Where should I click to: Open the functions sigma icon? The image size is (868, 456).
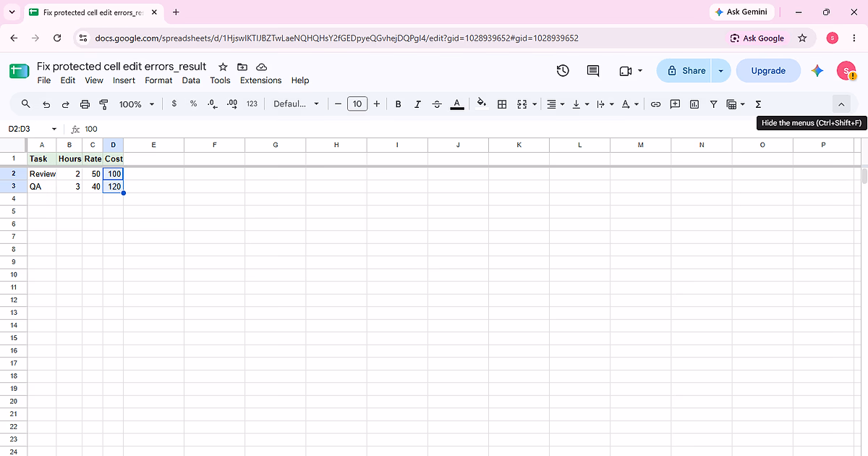(x=758, y=104)
